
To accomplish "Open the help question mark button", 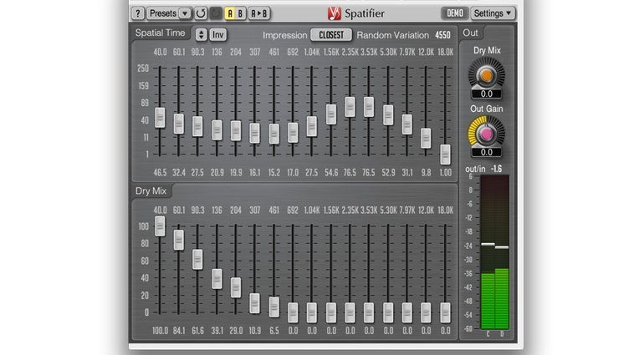I will click(x=139, y=13).
